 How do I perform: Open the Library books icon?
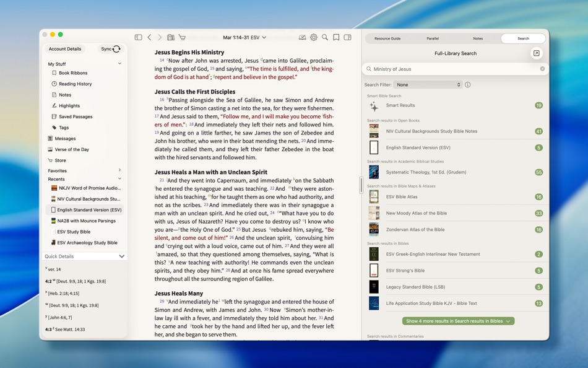[171, 37]
